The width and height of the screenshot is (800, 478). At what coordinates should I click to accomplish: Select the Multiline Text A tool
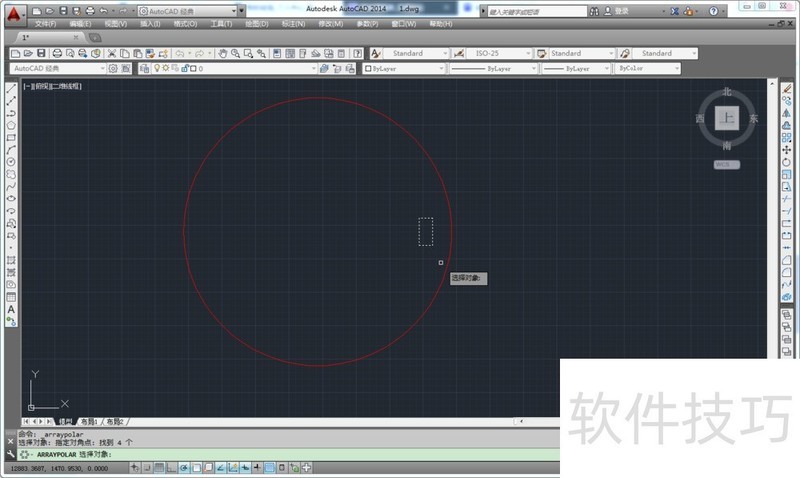(11, 310)
